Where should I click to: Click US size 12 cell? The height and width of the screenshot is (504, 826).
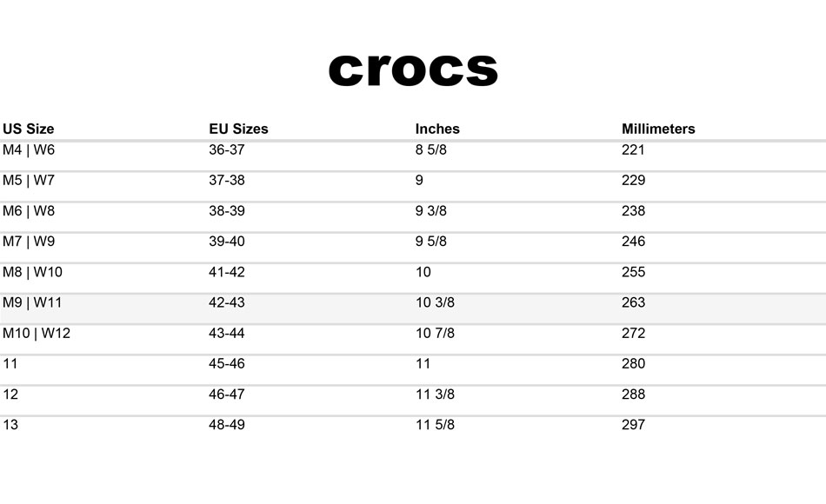click(10, 394)
